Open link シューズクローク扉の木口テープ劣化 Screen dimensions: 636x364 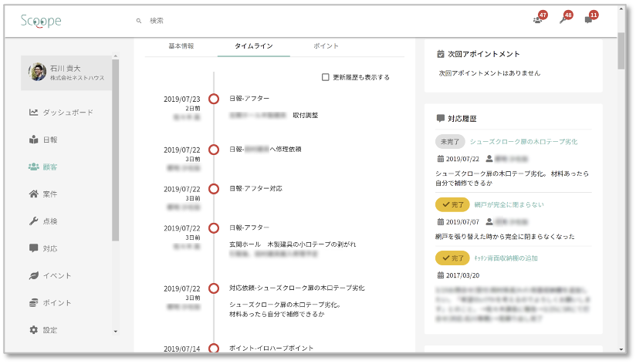[x=523, y=141]
